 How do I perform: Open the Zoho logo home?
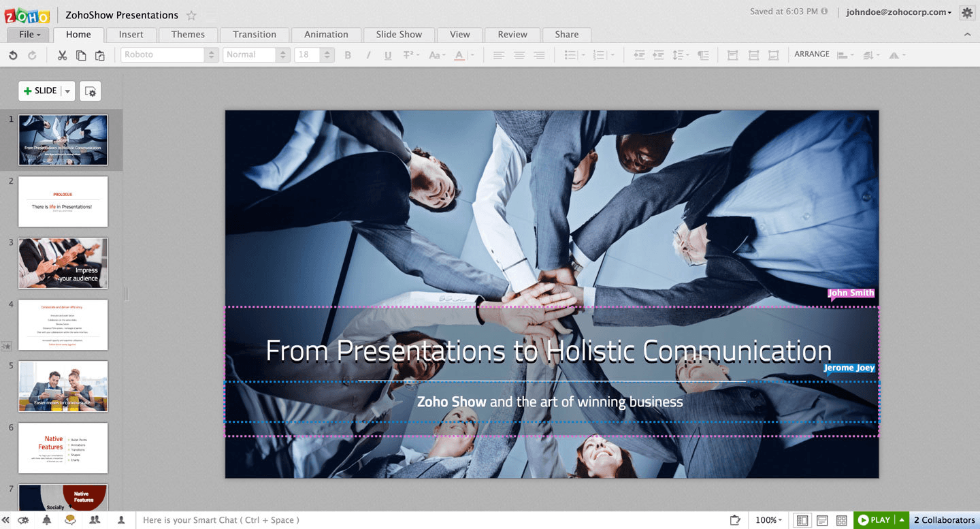[x=27, y=15]
